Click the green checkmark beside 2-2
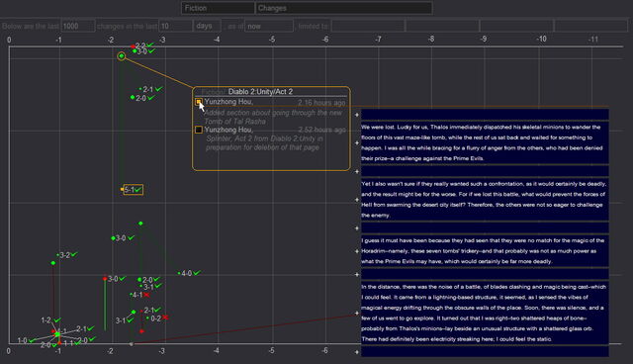Image resolution: width=633 pixels, height=364 pixels. coord(150,45)
